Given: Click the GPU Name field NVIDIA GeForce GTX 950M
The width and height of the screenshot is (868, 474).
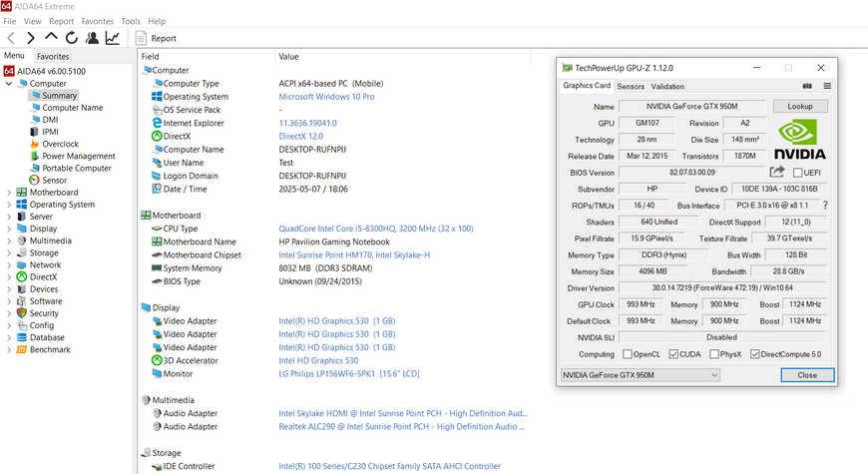Looking at the screenshot, I should point(692,107).
